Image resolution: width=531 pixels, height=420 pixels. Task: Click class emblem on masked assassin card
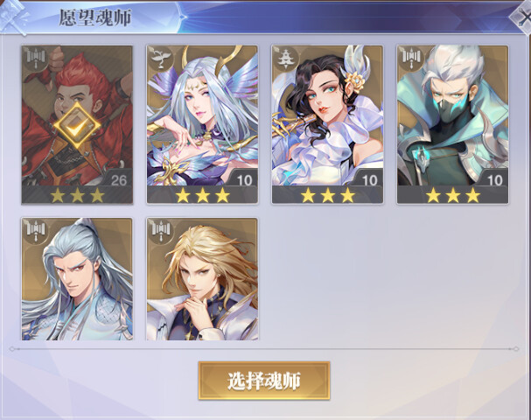coord(411,59)
